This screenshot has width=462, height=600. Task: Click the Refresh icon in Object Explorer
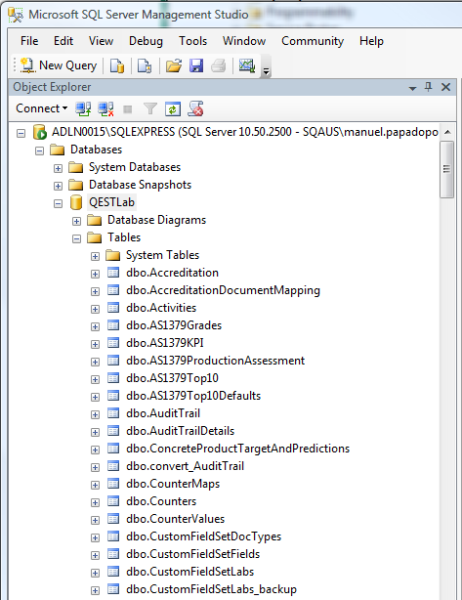tap(173, 109)
